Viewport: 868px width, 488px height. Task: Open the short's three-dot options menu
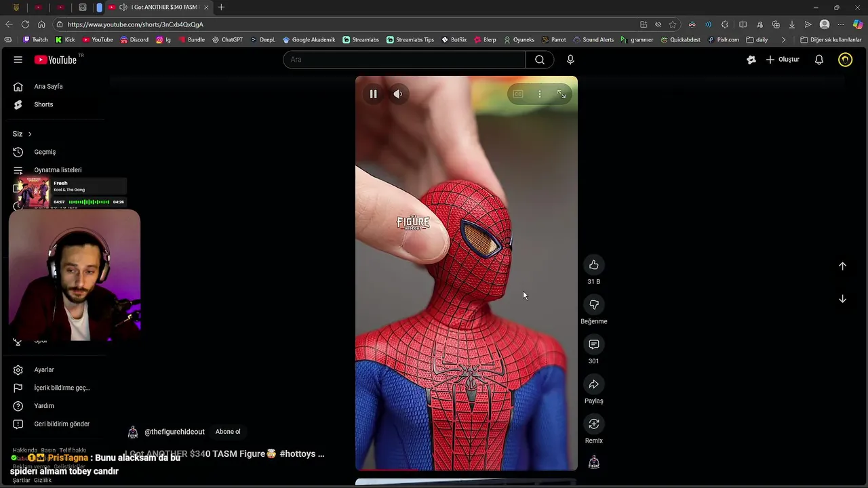tap(540, 94)
